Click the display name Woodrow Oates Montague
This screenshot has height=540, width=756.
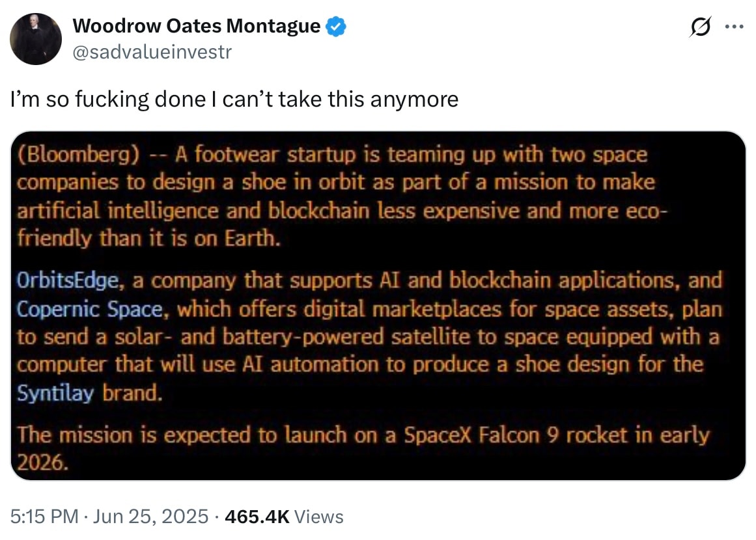point(196,27)
